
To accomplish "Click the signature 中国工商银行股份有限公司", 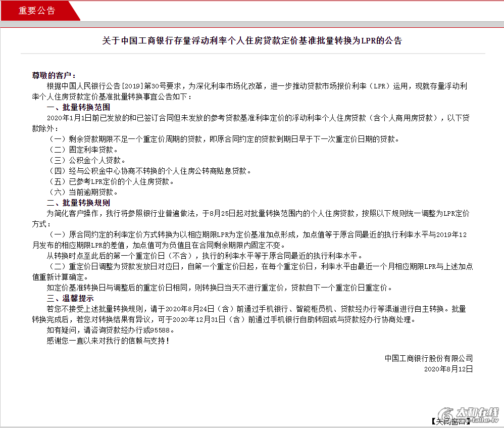I will coord(429,358).
